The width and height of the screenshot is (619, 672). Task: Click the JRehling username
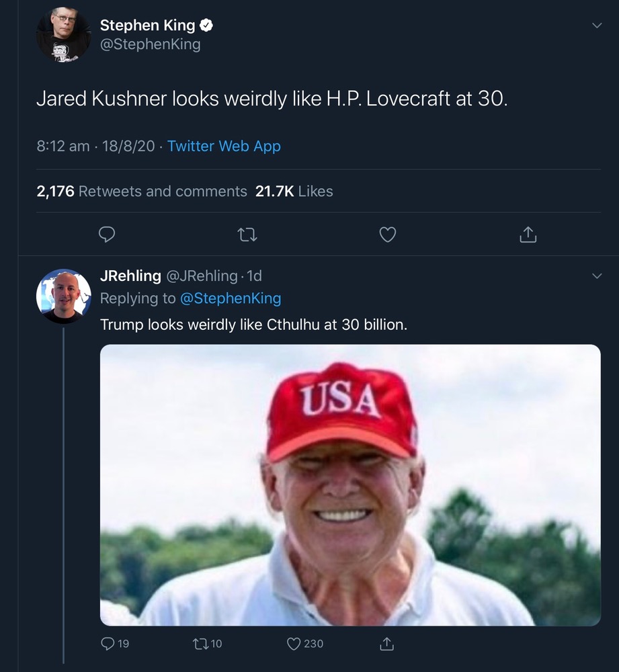tap(130, 276)
